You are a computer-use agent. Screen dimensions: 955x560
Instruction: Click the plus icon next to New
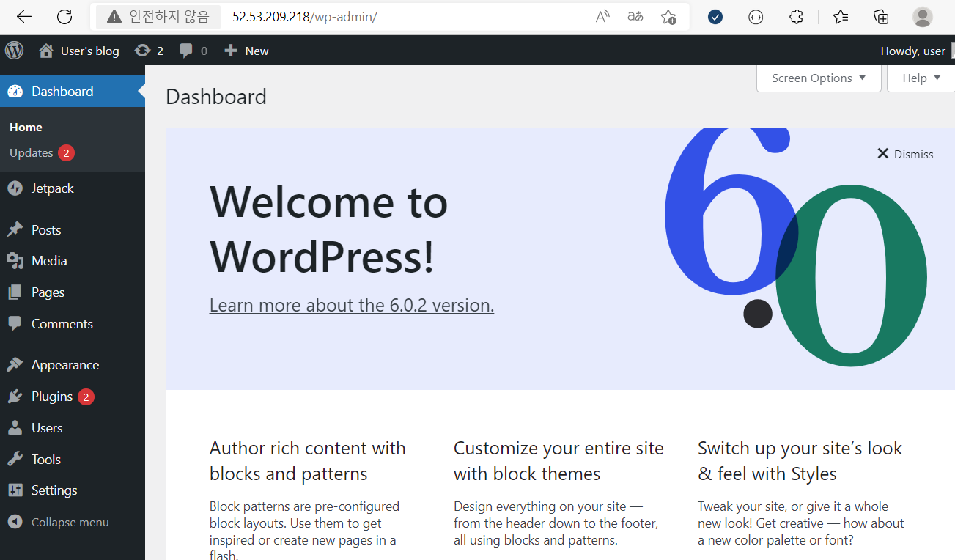tap(231, 51)
